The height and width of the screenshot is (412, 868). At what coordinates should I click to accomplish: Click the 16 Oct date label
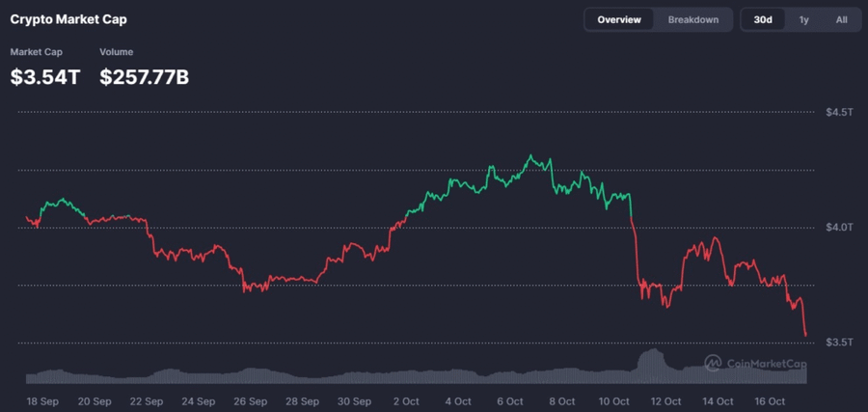tap(772, 400)
